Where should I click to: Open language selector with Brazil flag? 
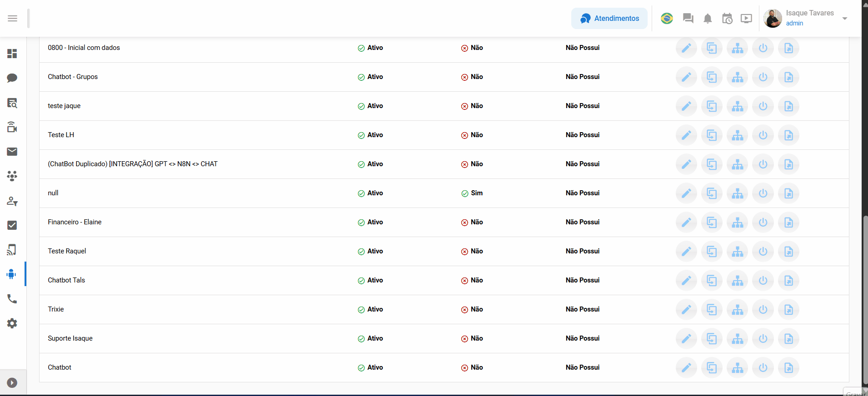[667, 19]
